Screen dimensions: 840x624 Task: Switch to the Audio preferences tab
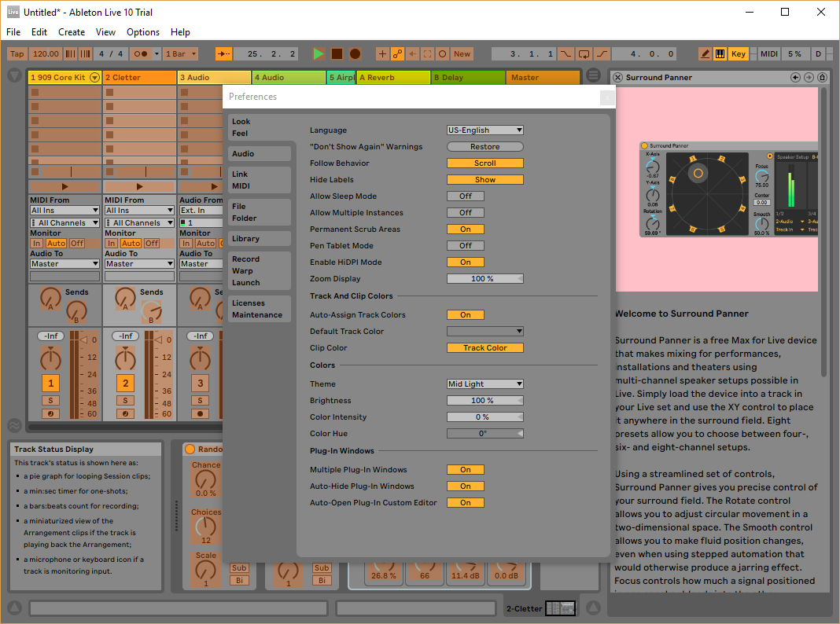(x=260, y=153)
